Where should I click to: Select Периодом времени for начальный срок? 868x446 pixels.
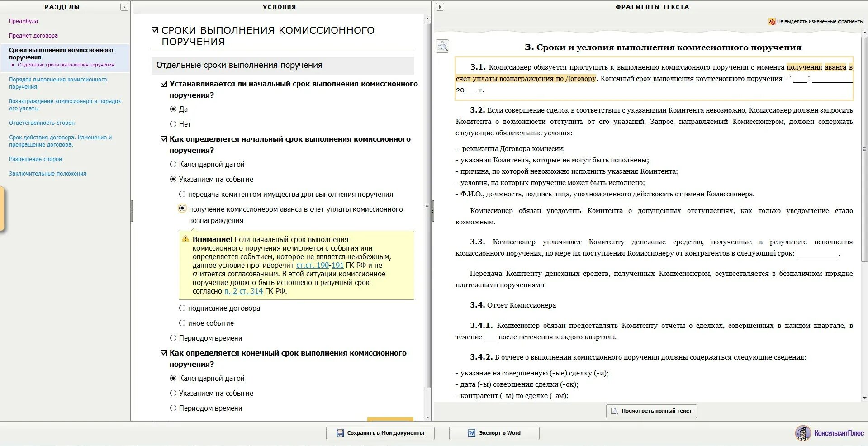(x=173, y=338)
